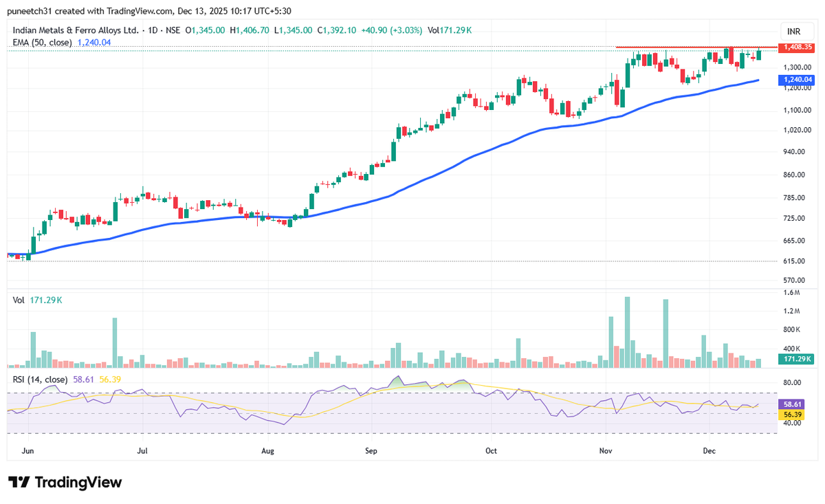825x504 pixels.
Task: Click the 80.00 RSI axis label
Action: [793, 383]
